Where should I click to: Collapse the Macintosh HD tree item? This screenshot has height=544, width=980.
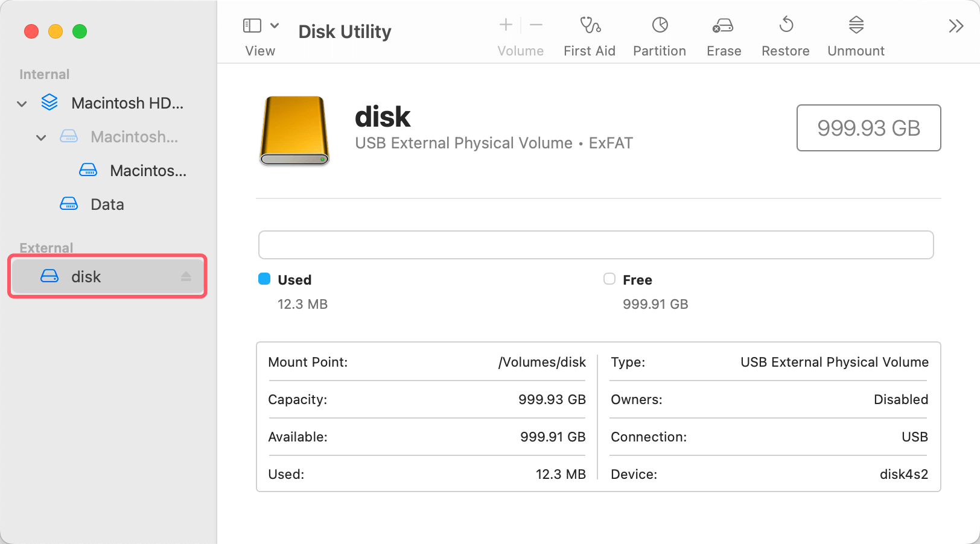(21, 103)
